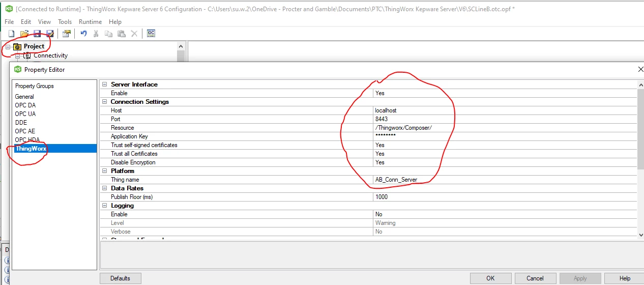Open the Runtime menu
Viewport: 644px width, 285px height.
(x=90, y=22)
